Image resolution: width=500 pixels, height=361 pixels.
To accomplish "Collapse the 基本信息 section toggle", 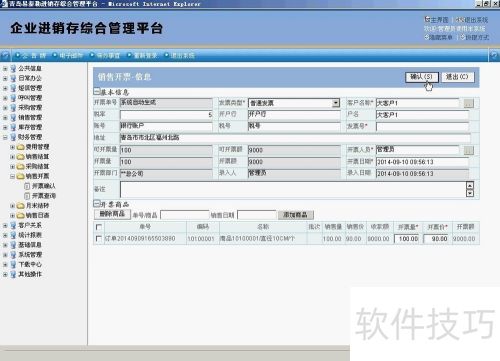I will 97,91.
